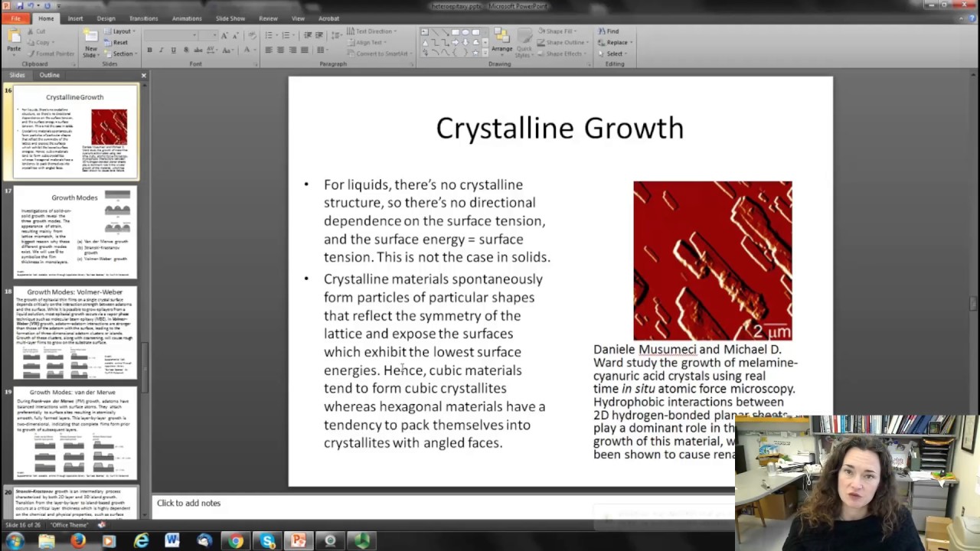Viewport: 980px width, 551px height.
Task: Select slide 18 Volmer-Weber thumbnail
Action: (75, 334)
